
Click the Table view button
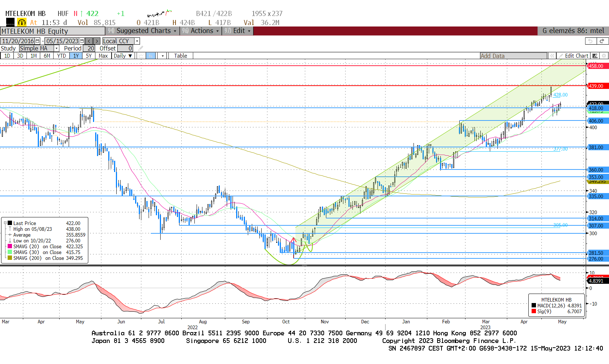[x=181, y=56]
